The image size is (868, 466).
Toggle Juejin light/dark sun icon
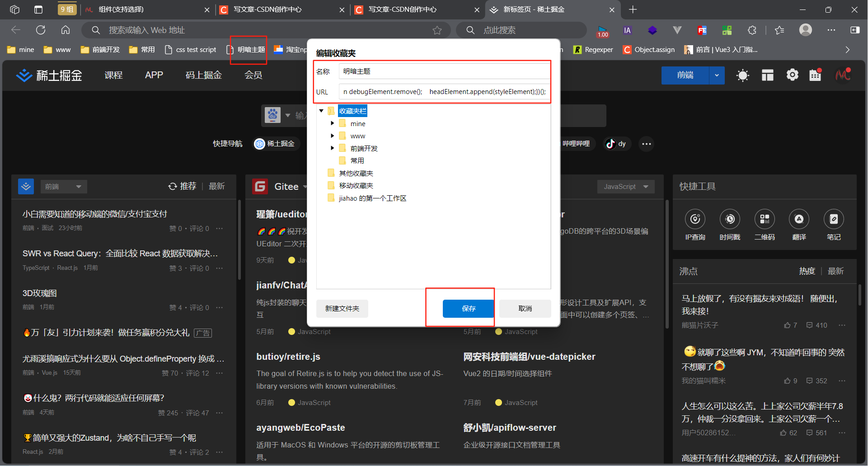pos(742,75)
